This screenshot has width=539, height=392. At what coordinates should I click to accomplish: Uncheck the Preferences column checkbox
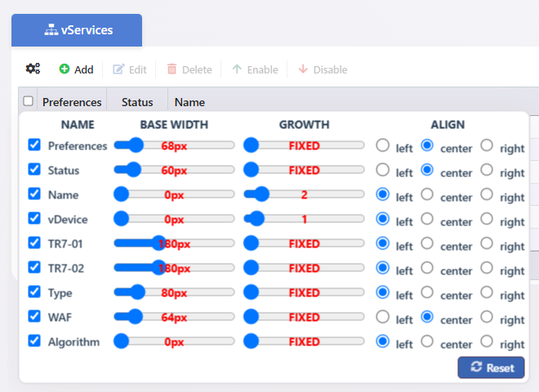tap(34, 145)
